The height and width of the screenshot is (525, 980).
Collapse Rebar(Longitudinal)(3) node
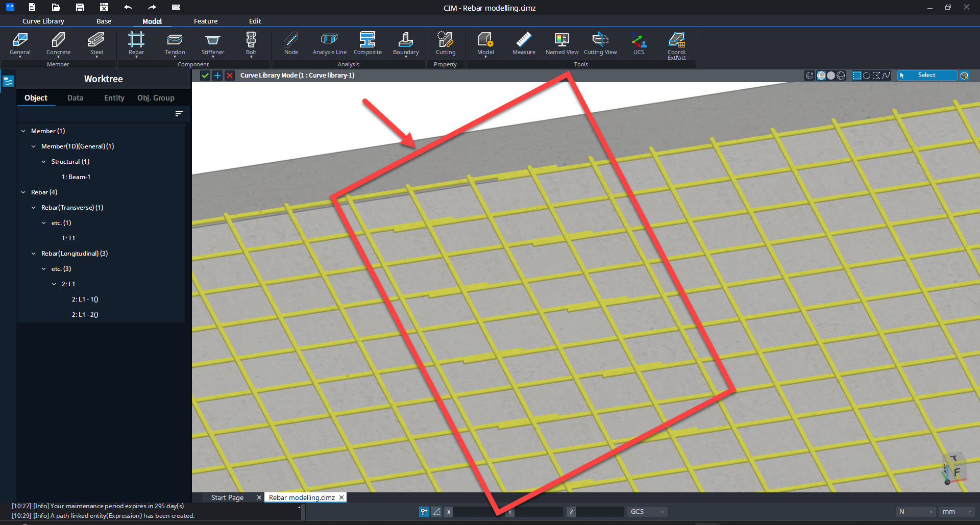tap(34, 254)
